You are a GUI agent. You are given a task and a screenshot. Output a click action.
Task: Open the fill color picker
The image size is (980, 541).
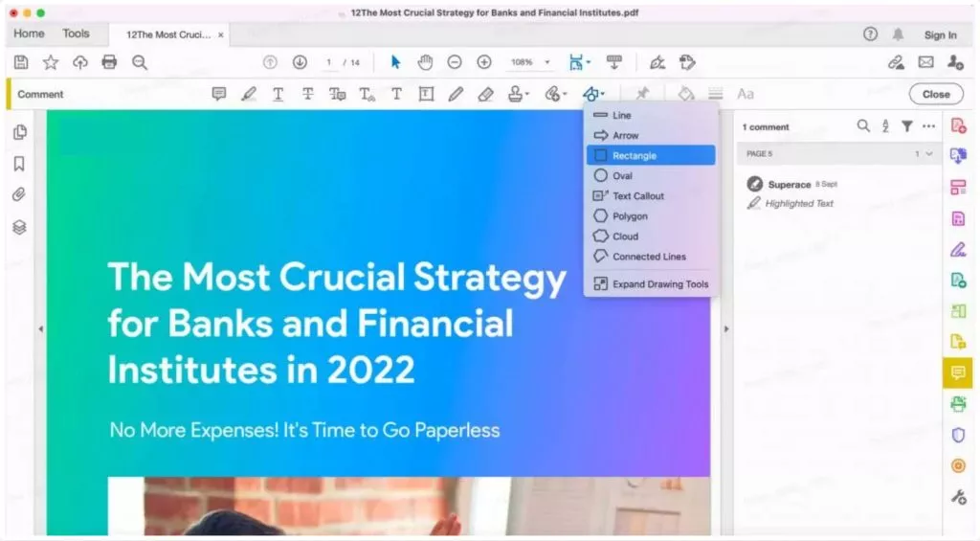[x=686, y=94]
